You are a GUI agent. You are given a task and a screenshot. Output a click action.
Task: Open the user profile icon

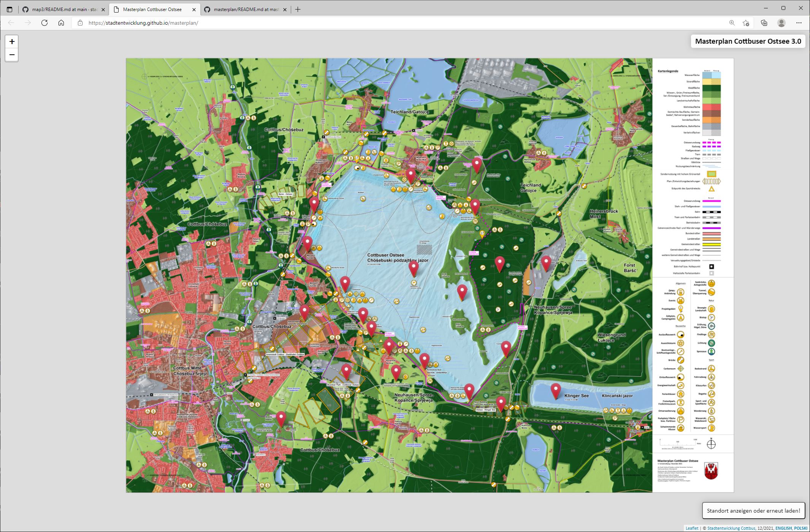(781, 23)
